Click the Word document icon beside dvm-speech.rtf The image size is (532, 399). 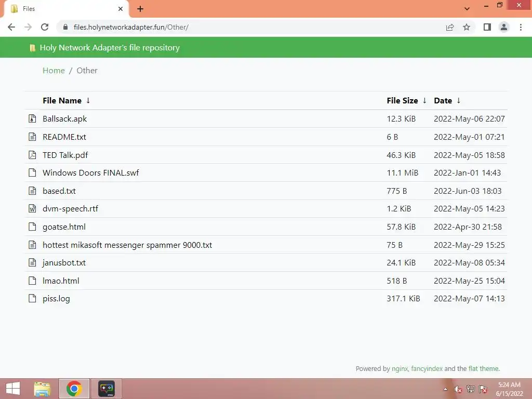32,209
